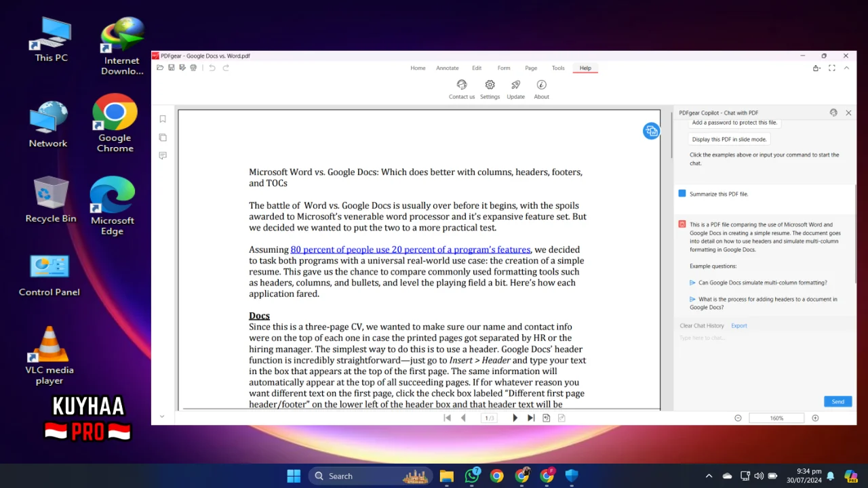Open VLC media player desktop shortcut
The height and width of the screenshot is (488, 868).
50,356
